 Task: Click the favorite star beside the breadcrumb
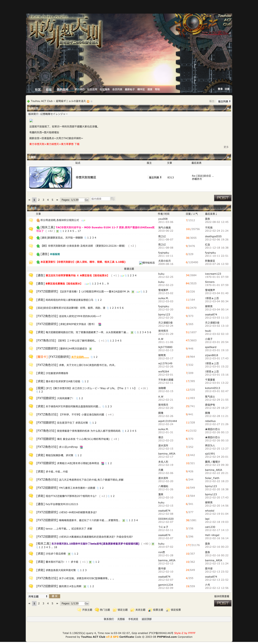[92, 101]
